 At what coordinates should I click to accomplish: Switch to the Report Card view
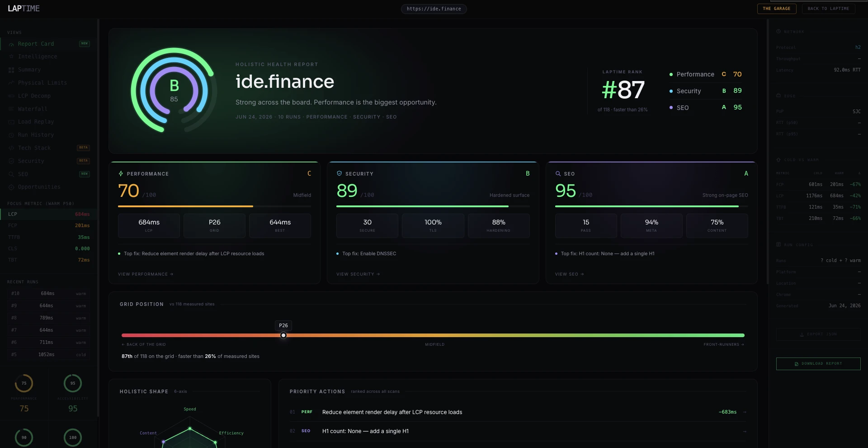click(x=49, y=44)
